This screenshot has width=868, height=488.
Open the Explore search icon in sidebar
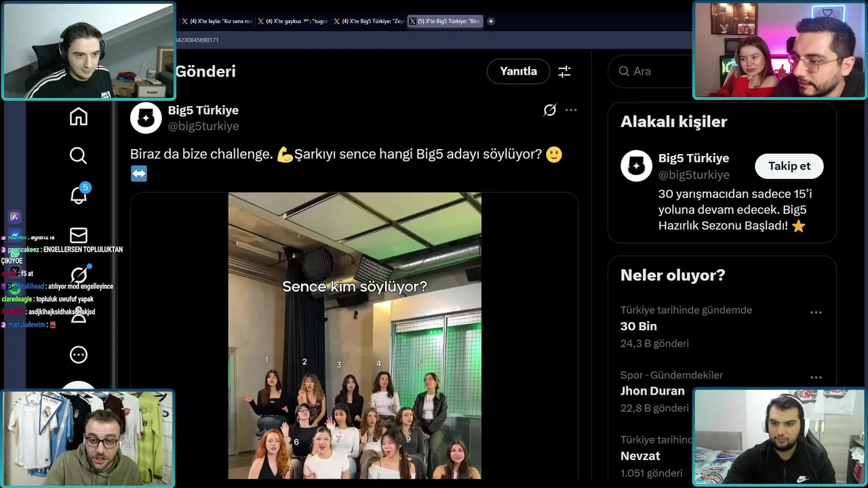79,156
